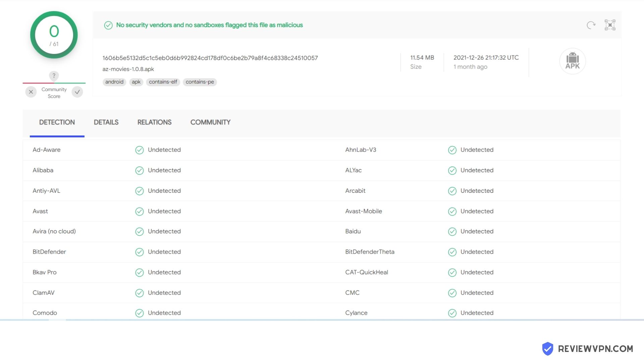Click the no security vendors flagged message
The image size is (644, 362).
[210, 25]
